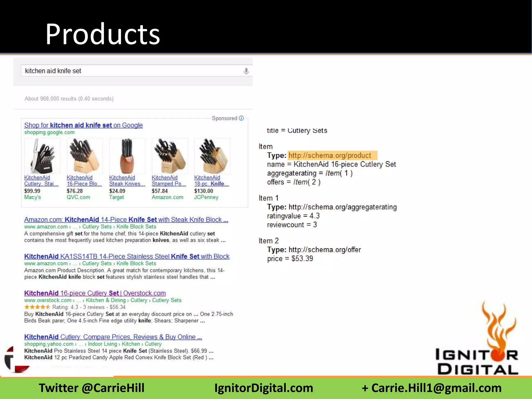Viewport: 532px width, 399px height.
Task: Open KitchenAid Cutlery Compare Prices result
Action: pyautogui.click(x=113, y=337)
